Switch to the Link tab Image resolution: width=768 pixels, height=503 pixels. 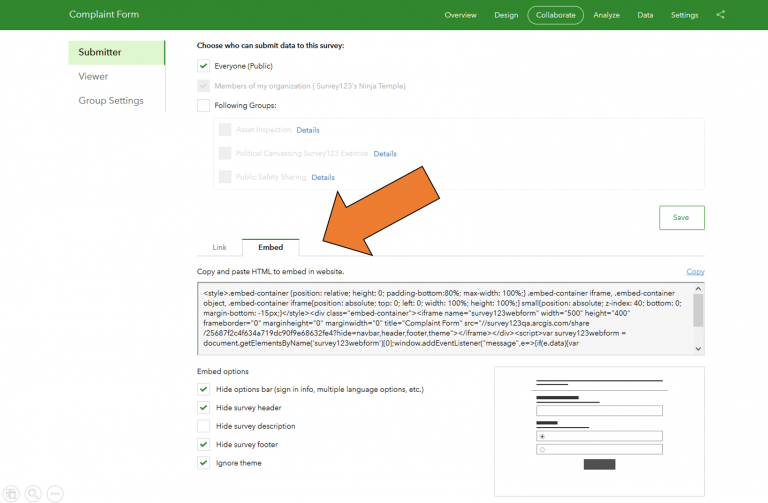tap(219, 247)
